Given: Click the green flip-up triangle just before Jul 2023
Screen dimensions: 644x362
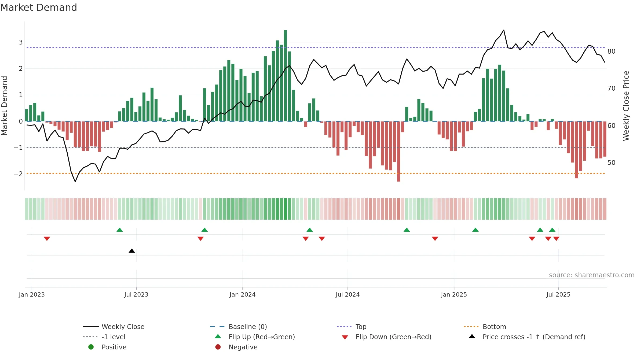Looking at the screenshot, I should pos(120,230).
